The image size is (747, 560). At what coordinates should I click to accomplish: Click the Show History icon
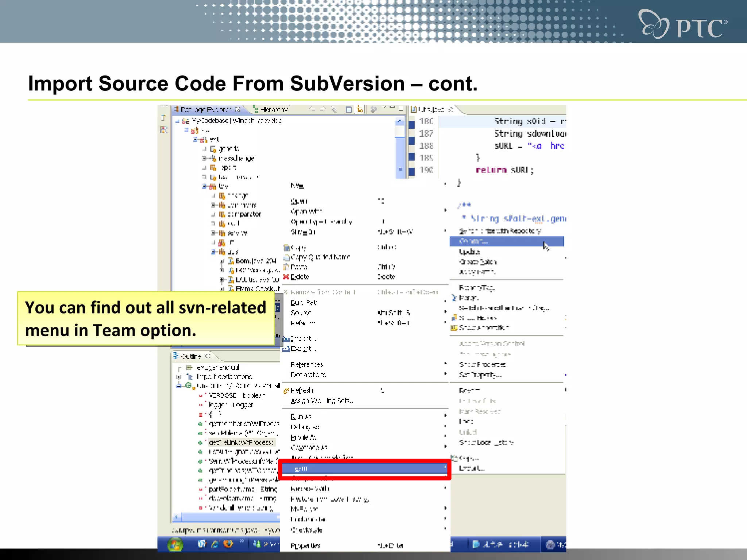pos(454,318)
